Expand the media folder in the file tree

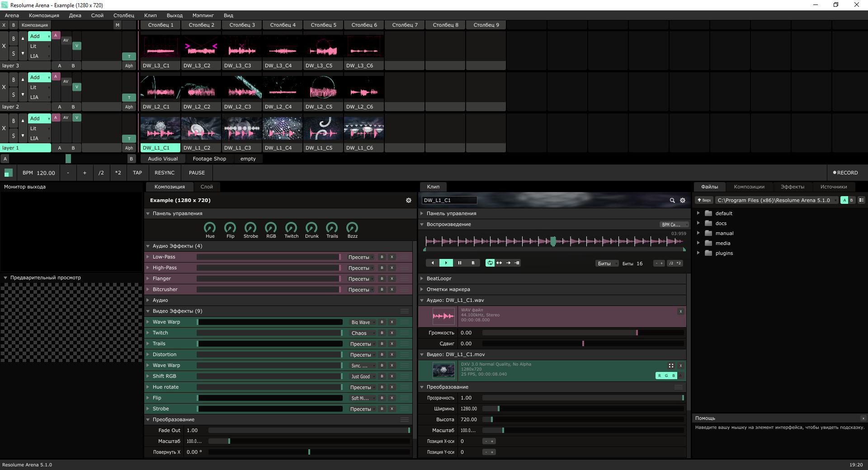click(698, 243)
